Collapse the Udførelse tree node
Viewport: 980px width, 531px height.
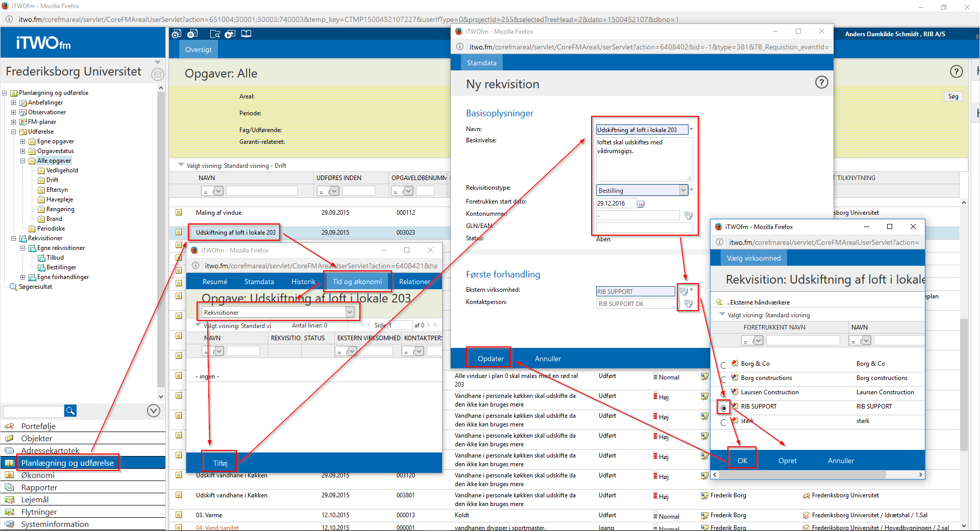coord(14,132)
